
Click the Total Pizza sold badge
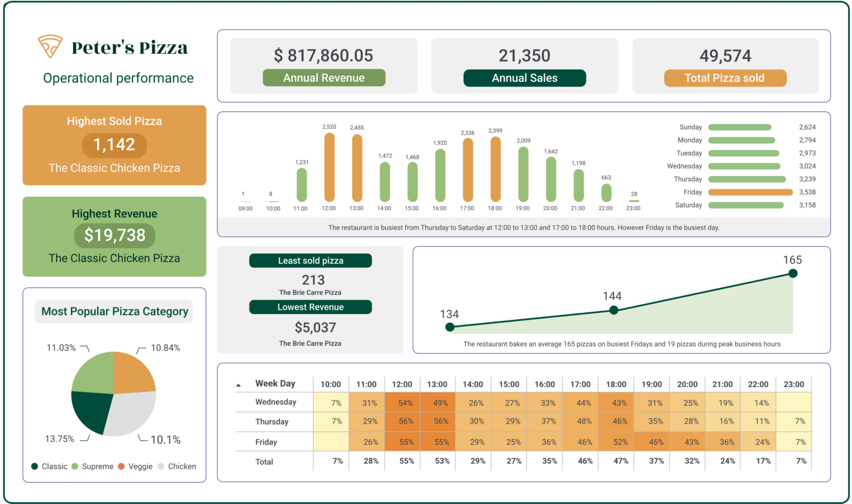(x=724, y=78)
